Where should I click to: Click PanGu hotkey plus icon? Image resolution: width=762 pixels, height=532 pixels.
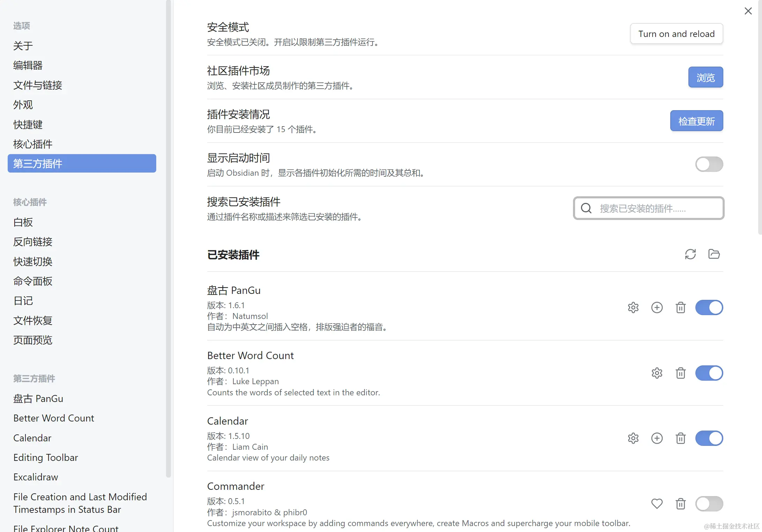[657, 307]
